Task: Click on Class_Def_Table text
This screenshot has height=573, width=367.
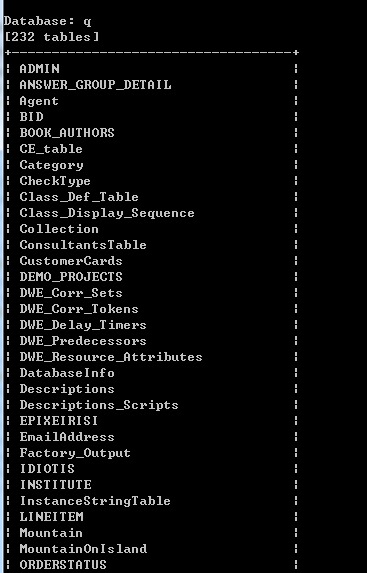Action: (79, 197)
